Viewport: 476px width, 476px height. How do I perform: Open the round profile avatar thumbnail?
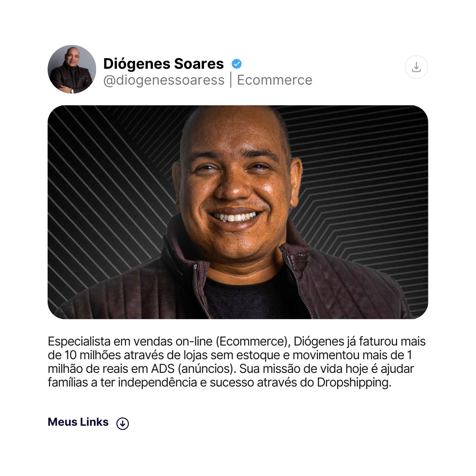pos(72,69)
